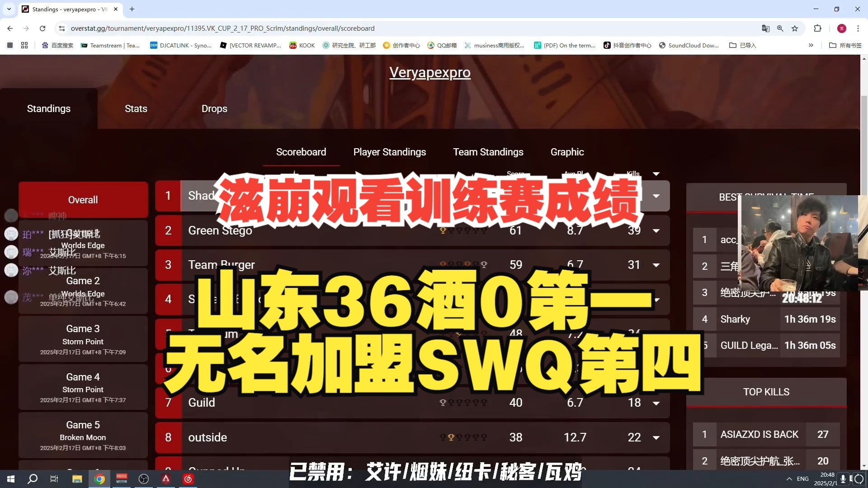Open File Explorer from taskbar
Viewport: 868px width, 488px height.
pyautogui.click(x=77, y=479)
